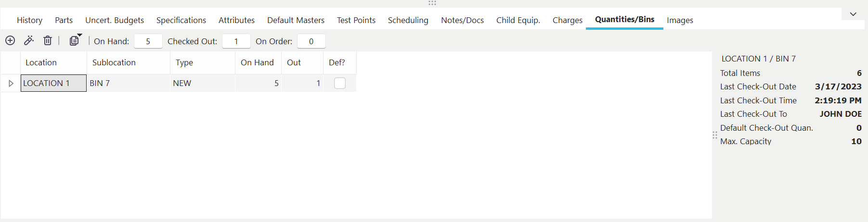This screenshot has width=868, height=222.
Task: Click the Location column header
Action: [x=41, y=62]
